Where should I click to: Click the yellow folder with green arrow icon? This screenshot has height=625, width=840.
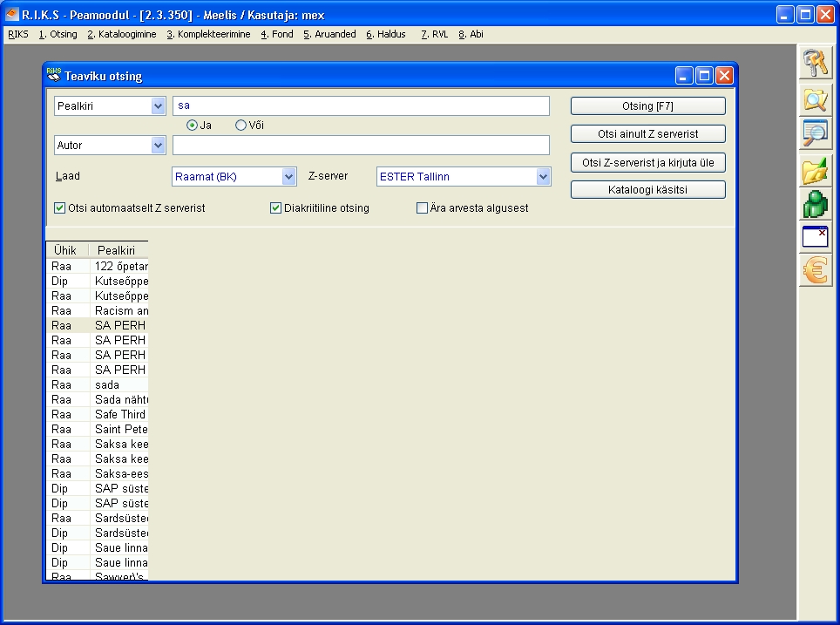816,170
